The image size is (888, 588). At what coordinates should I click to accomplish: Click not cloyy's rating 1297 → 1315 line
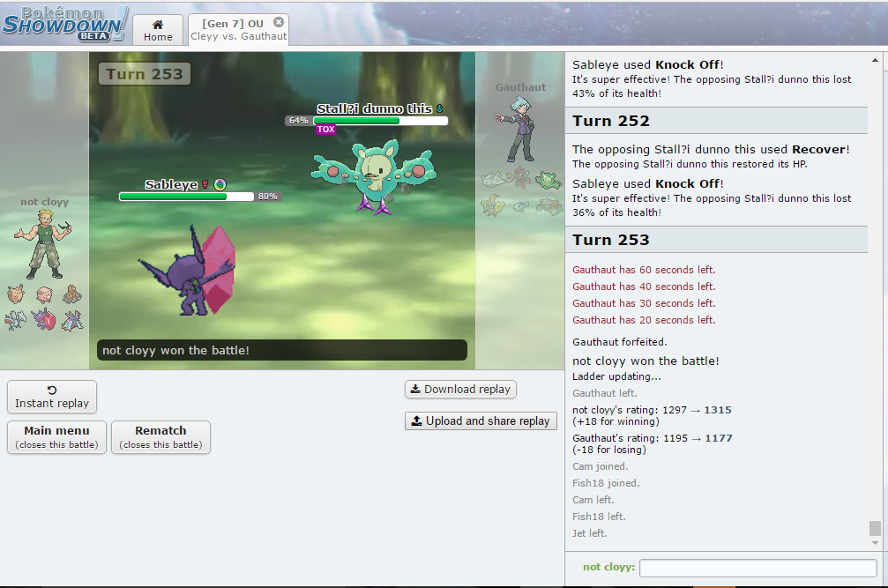[652, 415]
